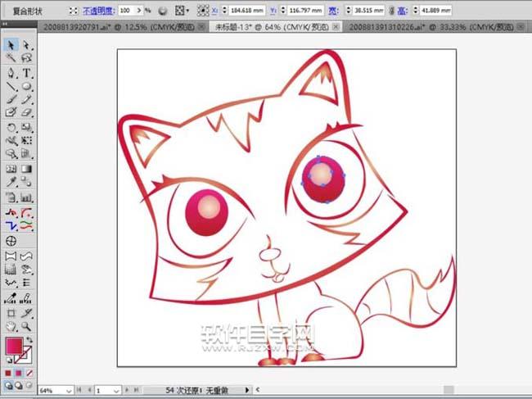Select the Pen tool
Image resolution: width=532 pixels, height=399 pixels.
coord(11,73)
